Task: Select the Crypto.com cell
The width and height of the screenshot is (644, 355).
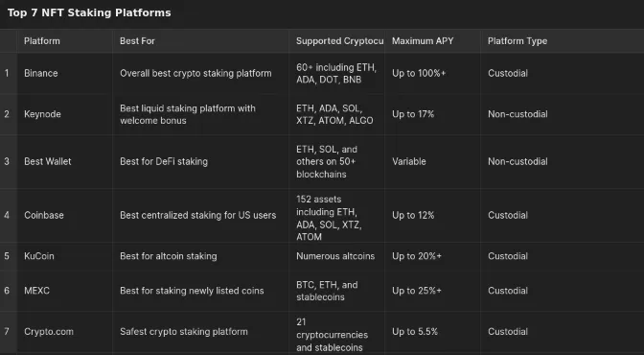Action: point(64,332)
